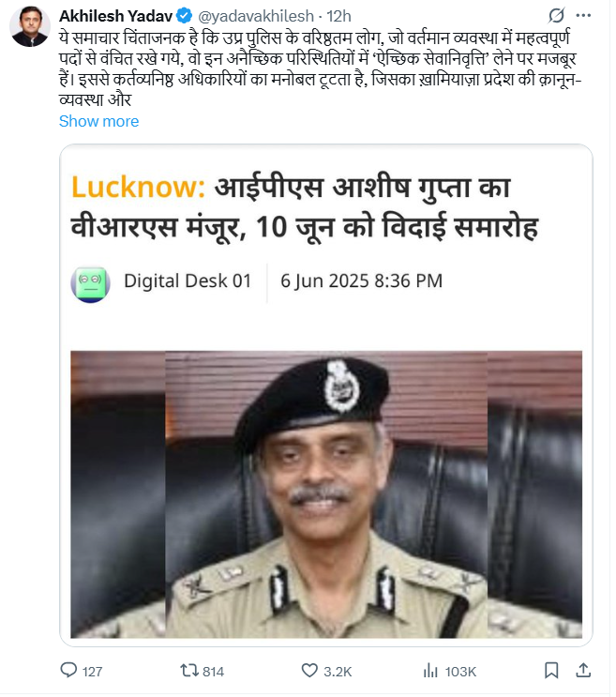Open reply icon with 127 comments
616x697 pixels.
68,670
